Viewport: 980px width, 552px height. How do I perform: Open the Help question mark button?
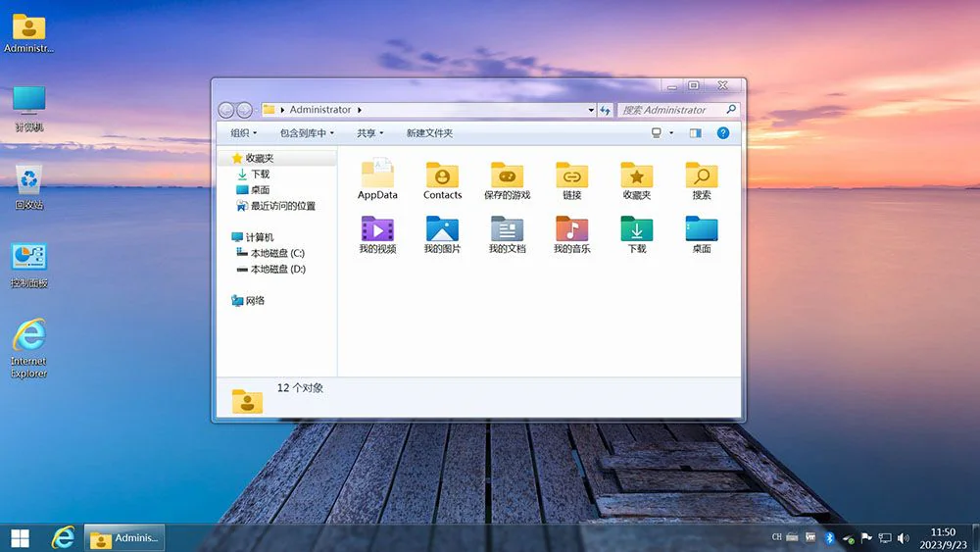coord(723,133)
